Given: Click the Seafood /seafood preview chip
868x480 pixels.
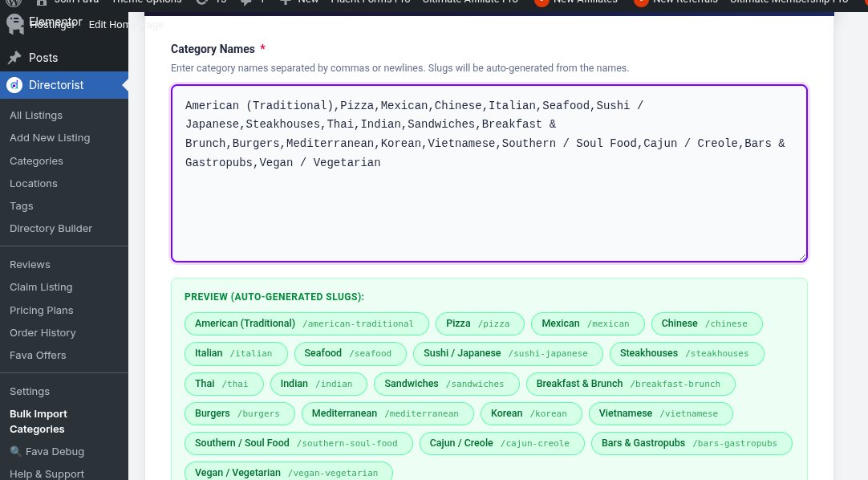Looking at the screenshot, I should coord(351,354).
